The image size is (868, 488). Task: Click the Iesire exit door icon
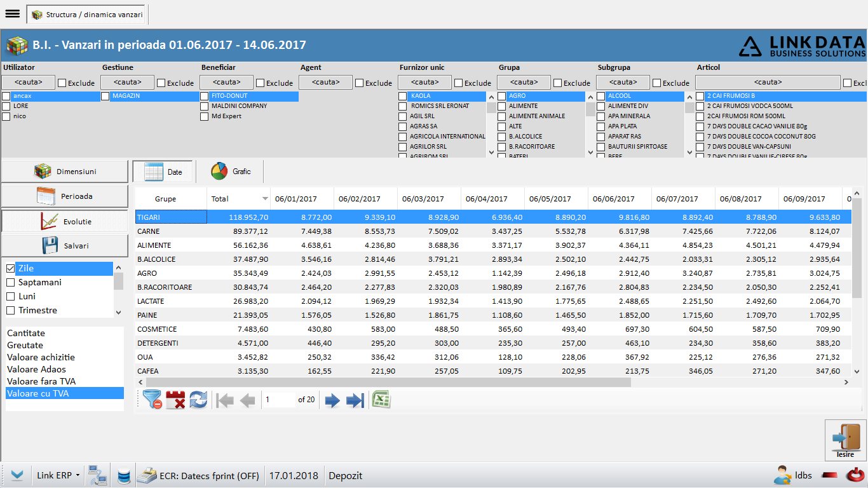tap(846, 440)
